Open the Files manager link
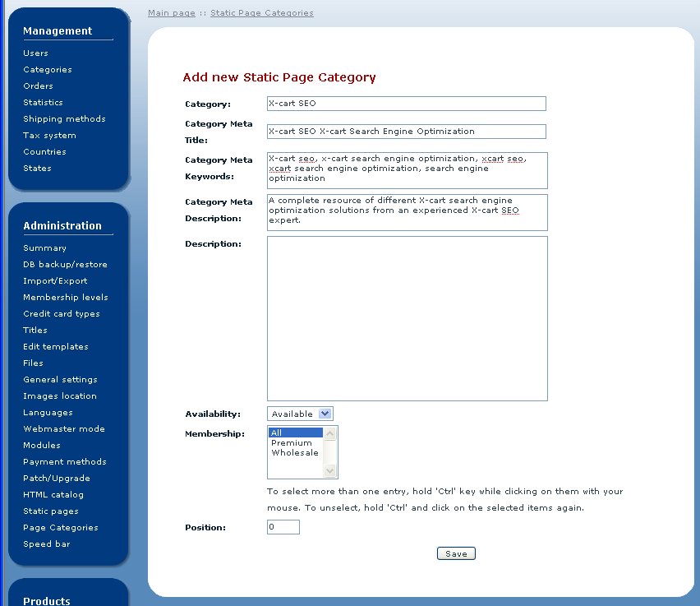 33,363
